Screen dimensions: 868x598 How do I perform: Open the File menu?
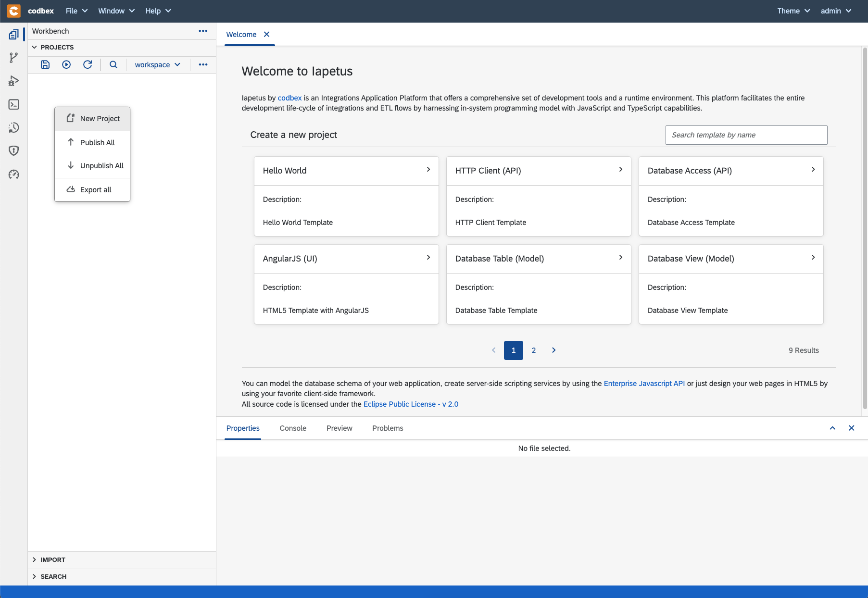[76, 11]
